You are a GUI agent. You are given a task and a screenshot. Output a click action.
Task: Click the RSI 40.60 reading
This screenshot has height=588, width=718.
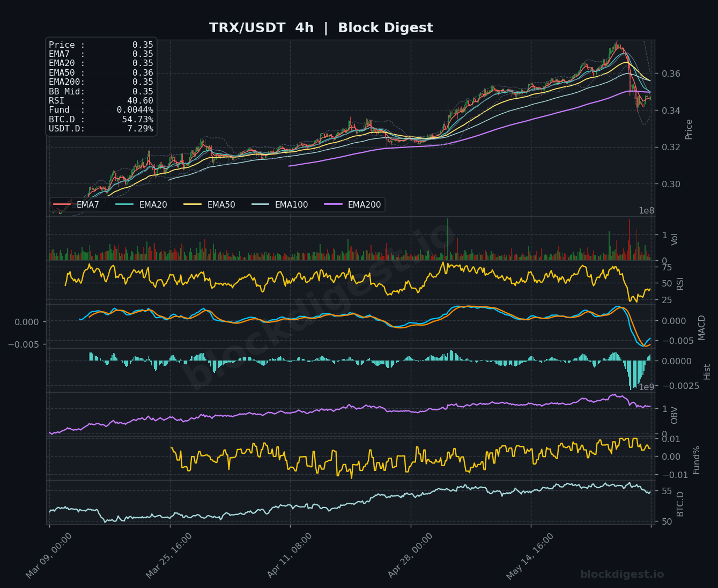[101, 101]
